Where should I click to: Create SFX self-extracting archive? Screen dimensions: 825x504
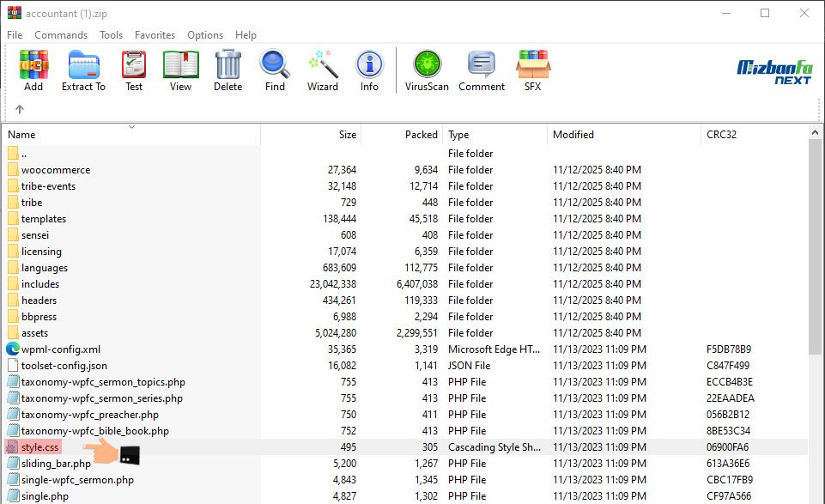tap(533, 69)
